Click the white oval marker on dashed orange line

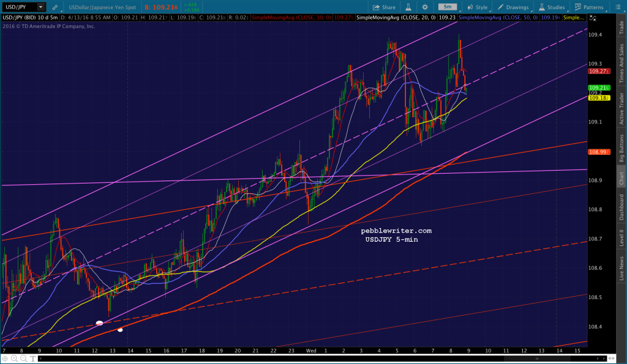100,323
